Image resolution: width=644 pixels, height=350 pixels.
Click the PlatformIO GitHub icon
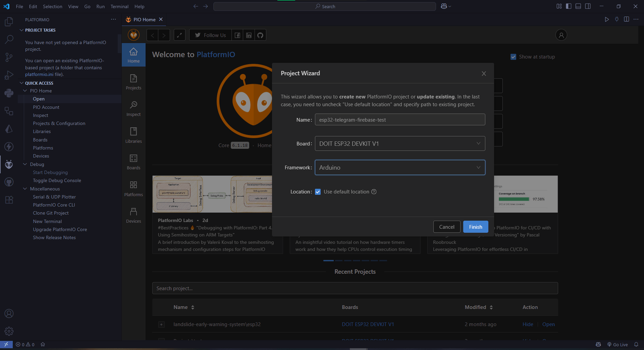coord(260,35)
